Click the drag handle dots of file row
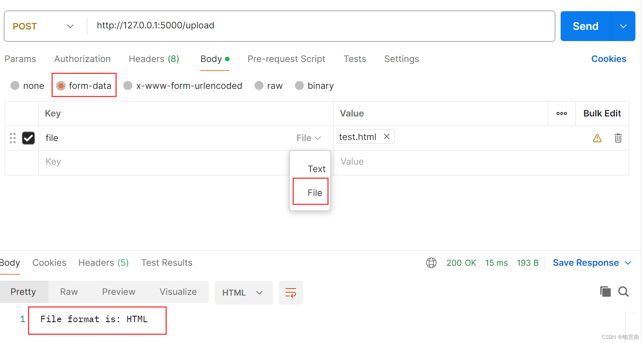The width and height of the screenshot is (644, 343). [13, 138]
